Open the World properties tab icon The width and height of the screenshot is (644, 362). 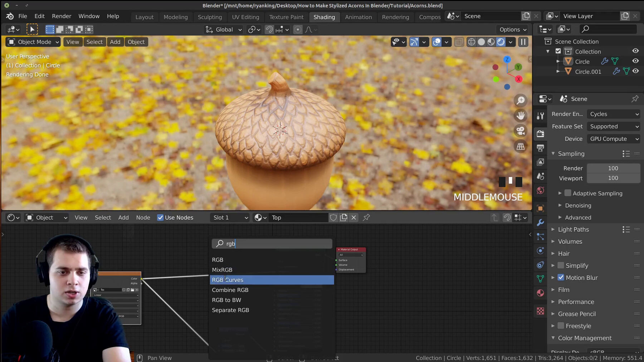(x=540, y=190)
